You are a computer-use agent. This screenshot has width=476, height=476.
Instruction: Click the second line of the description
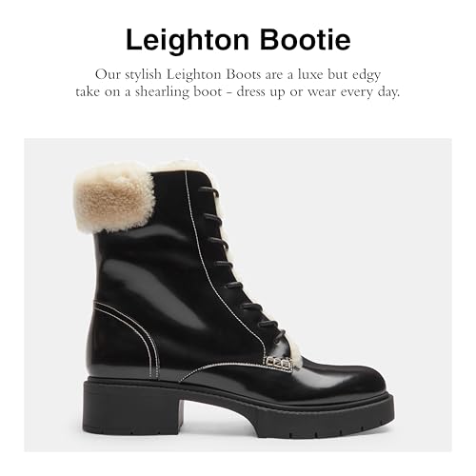(x=238, y=92)
